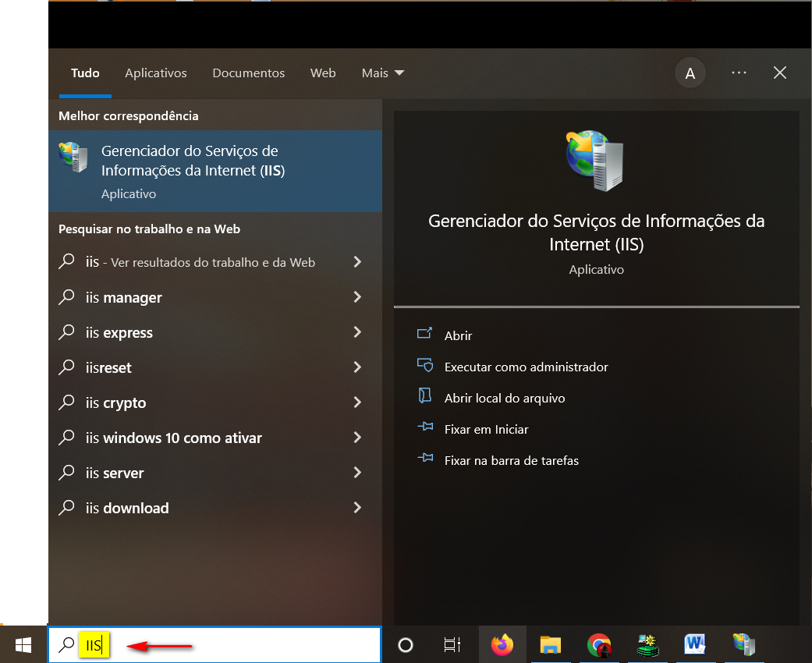Image resolution: width=812 pixels, height=663 pixels.
Task: Expand arrow for 'iis windows 10 como ativar'
Action: tap(357, 438)
